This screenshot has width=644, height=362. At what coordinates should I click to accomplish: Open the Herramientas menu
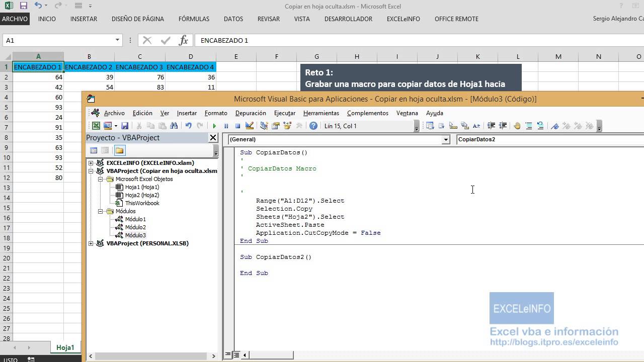[x=321, y=113]
